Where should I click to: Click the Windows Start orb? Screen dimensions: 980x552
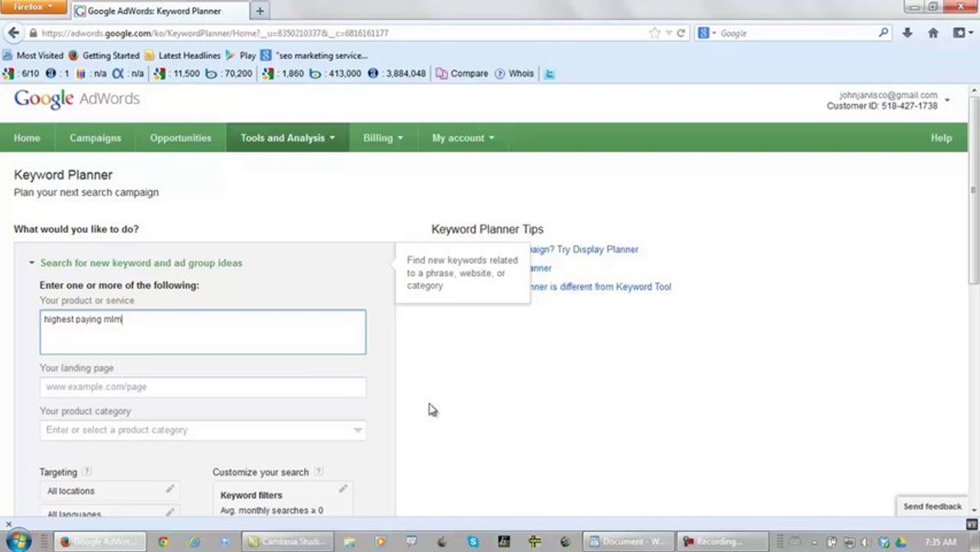click(x=17, y=541)
